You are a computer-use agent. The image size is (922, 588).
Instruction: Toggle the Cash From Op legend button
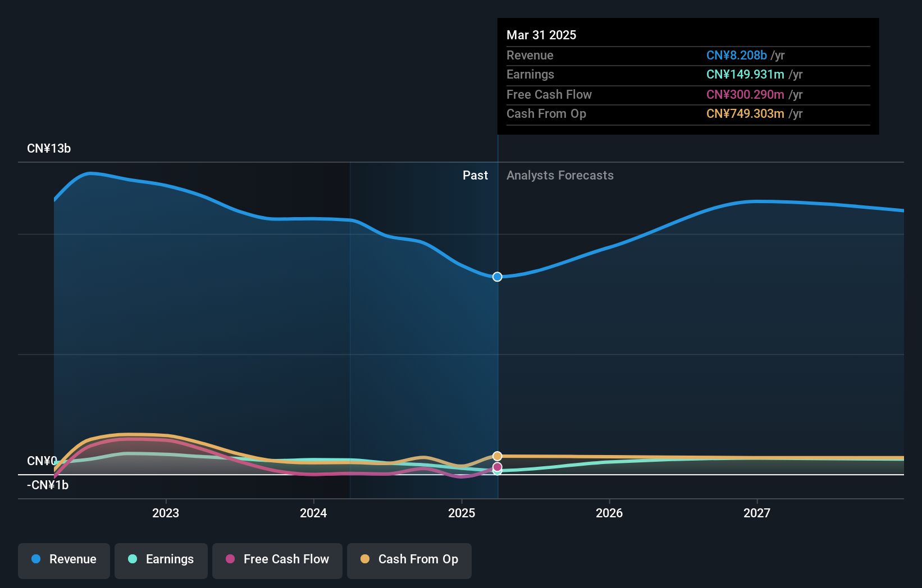point(409,561)
